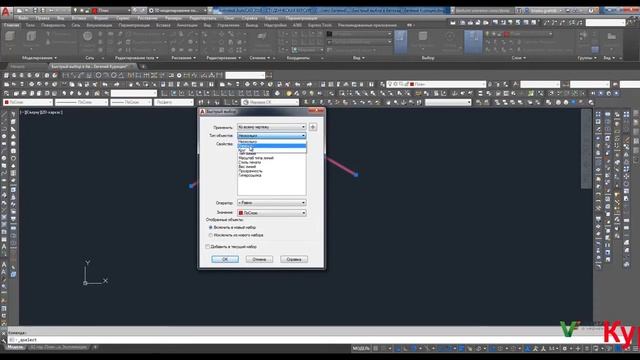The width and height of the screenshot is (640, 360).
Task: Select Включить в новый набор radio button
Action: (x=211, y=227)
